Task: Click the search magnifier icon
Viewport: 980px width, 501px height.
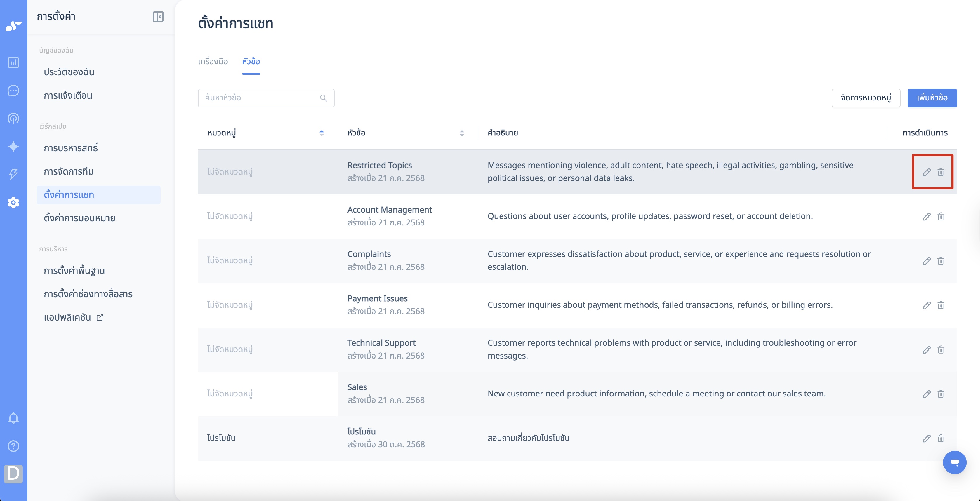Action: (x=323, y=98)
